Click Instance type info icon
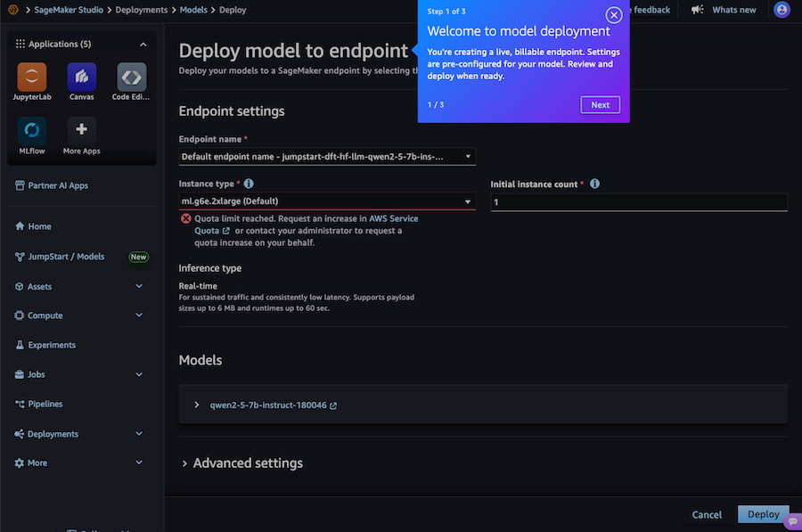The image size is (802, 532). click(249, 184)
